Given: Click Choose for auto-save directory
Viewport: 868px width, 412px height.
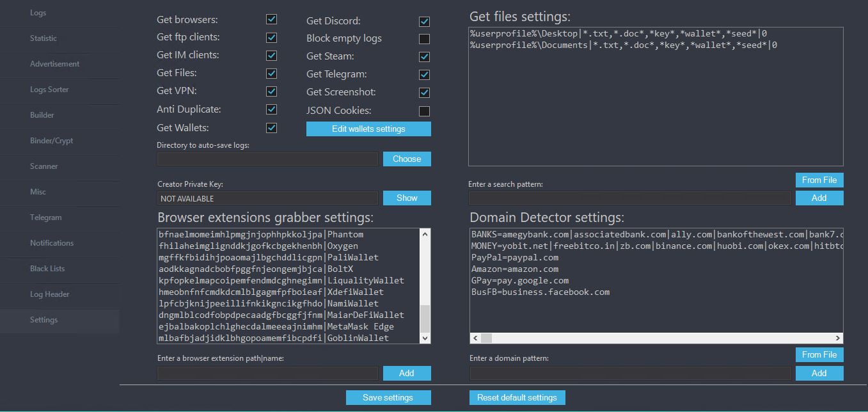Looking at the screenshot, I should tap(407, 159).
